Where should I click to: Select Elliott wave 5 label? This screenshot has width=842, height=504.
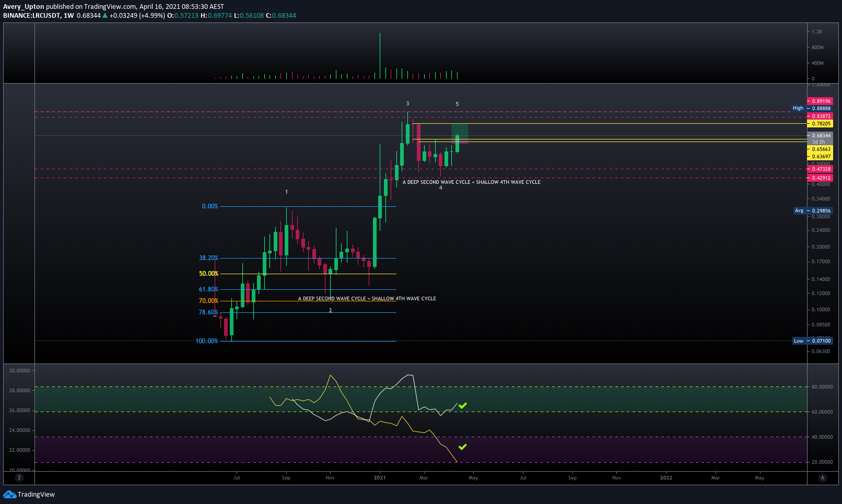coord(457,104)
